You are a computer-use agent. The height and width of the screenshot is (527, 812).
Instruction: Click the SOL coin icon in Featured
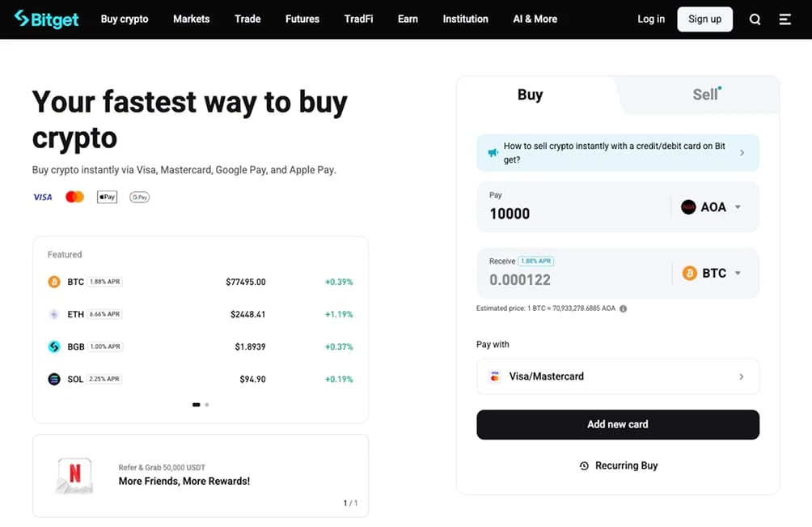pyautogui.click(x=54, y=379)
